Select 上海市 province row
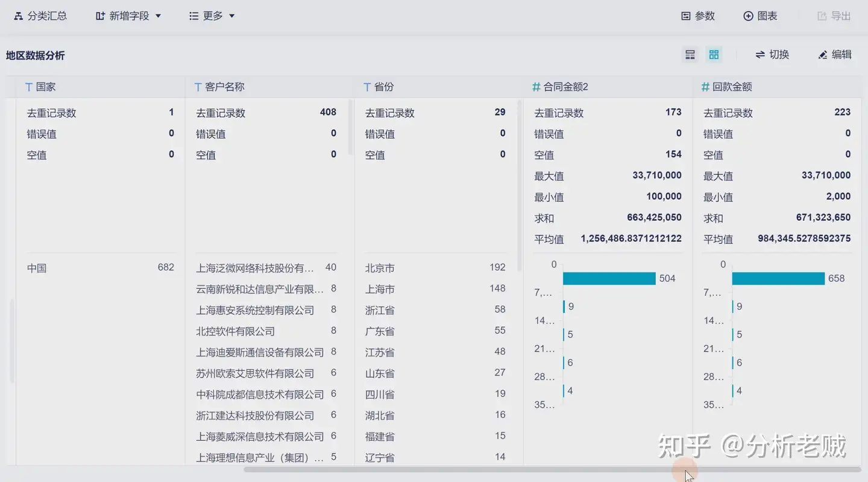Viewport: 868px width, 482px height. (435, 289)
